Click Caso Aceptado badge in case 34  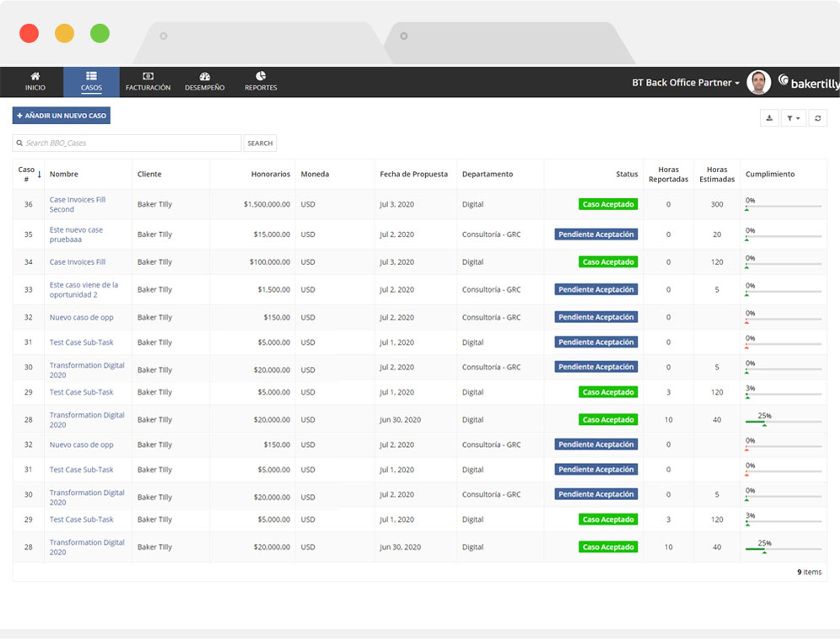pos(608,262)
